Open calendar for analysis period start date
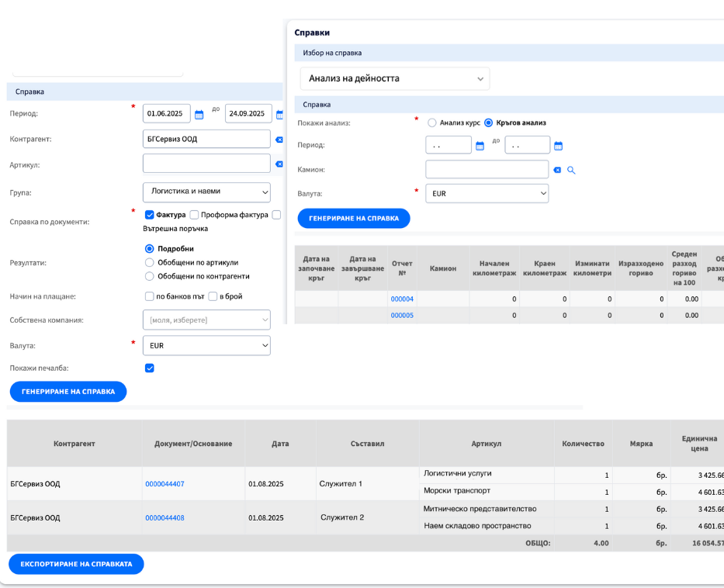Screen dimensions: 724x588 tap(479, 146)
